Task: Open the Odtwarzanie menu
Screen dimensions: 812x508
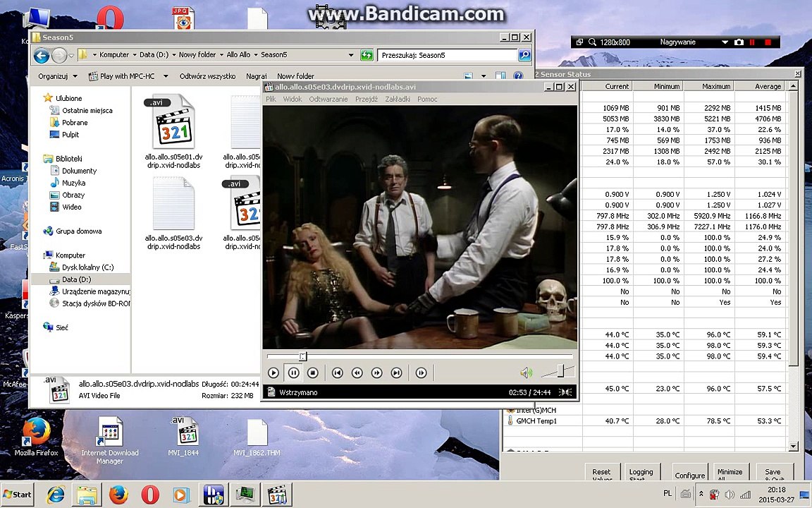Action: 328,99
